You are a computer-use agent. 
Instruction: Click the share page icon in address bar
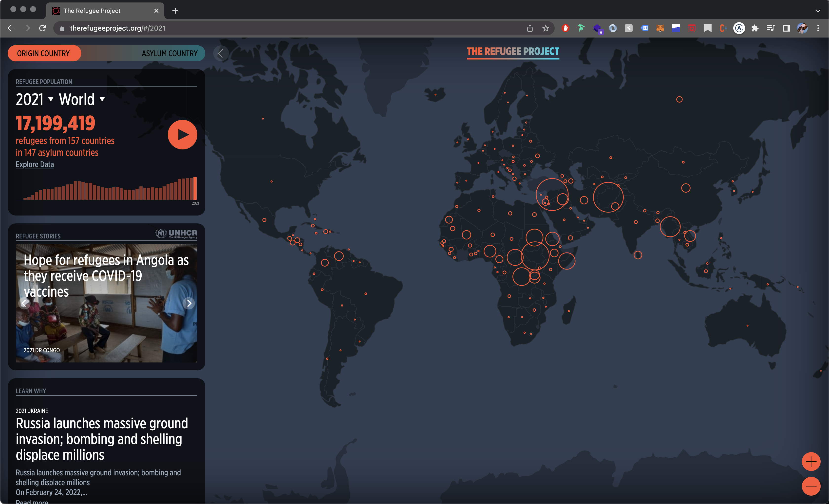tap(530, 28)
